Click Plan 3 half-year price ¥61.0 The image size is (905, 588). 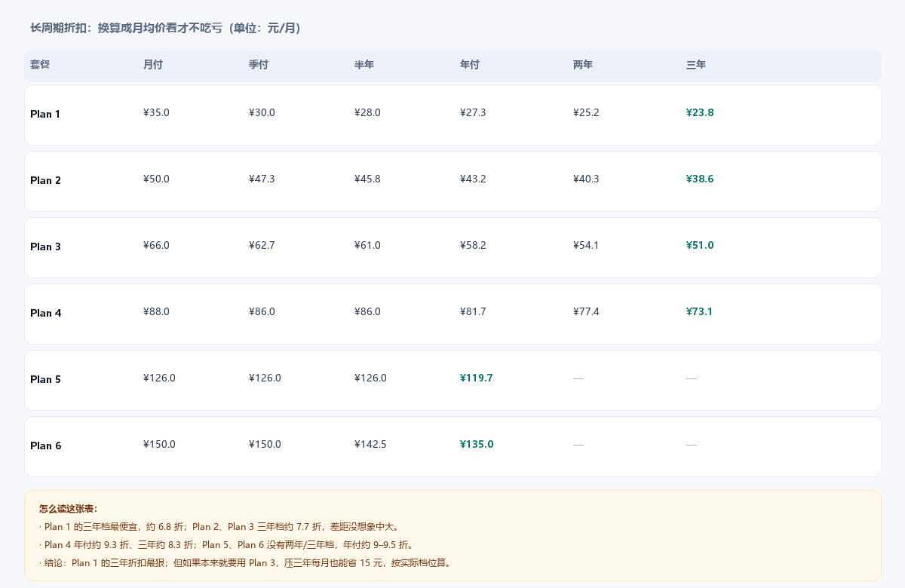[367, 245]
